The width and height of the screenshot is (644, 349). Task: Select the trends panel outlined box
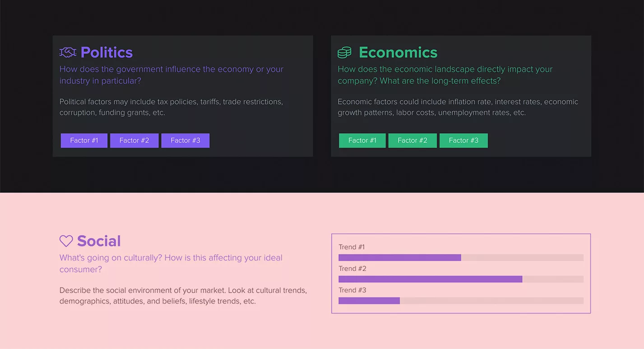click(x=461, y=274)
